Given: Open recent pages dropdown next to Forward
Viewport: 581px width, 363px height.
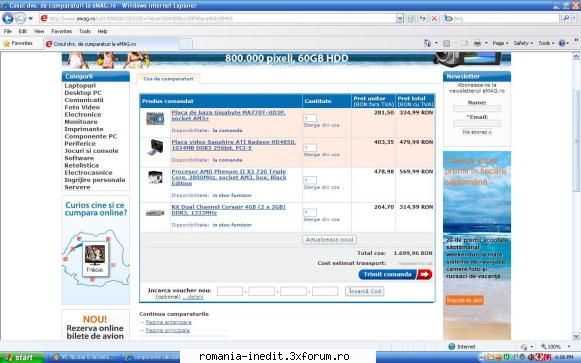Looking at the screenshot, I should pyautogui.click(x=31, y=18).
